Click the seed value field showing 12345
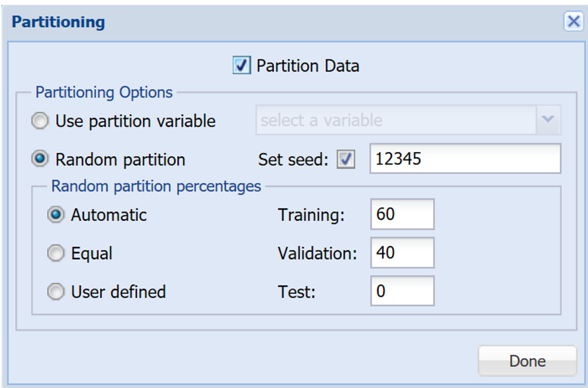This screenshot has width=588, height=388. tap(465, 159)
